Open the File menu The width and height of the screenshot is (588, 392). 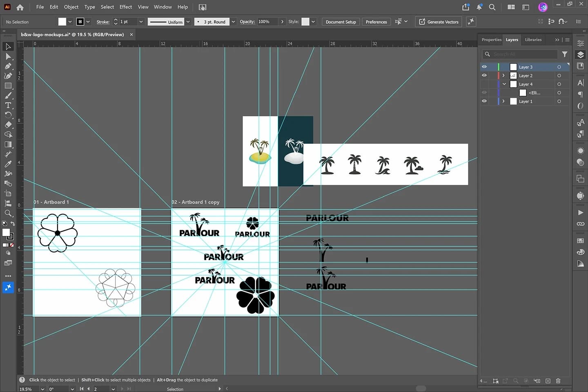[40, 7]
